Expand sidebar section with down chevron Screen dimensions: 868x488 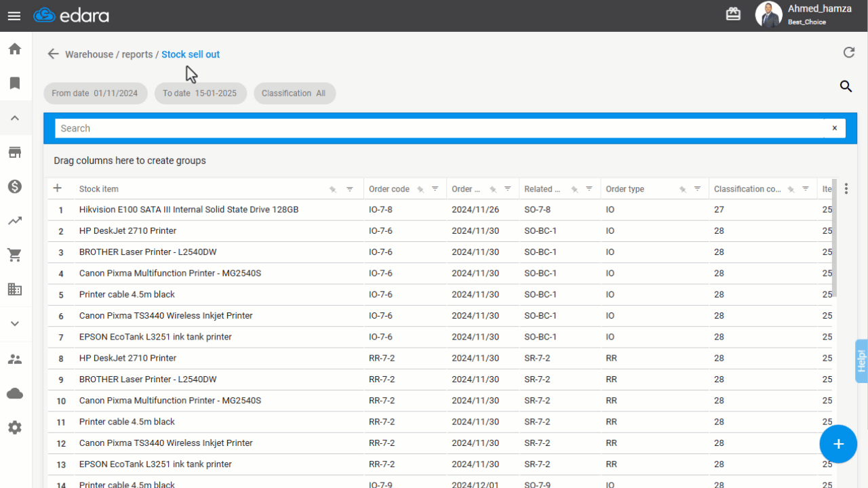[14, 324]
